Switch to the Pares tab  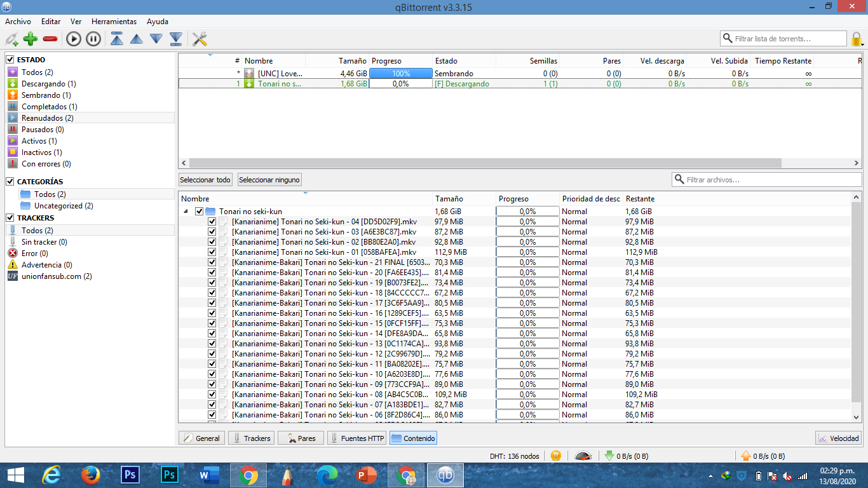point(300,438)
